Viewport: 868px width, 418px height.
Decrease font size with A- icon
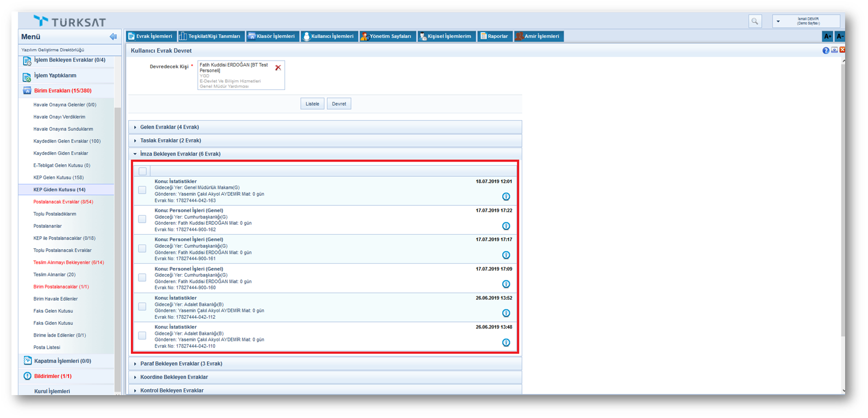click(x=840, y=37)
